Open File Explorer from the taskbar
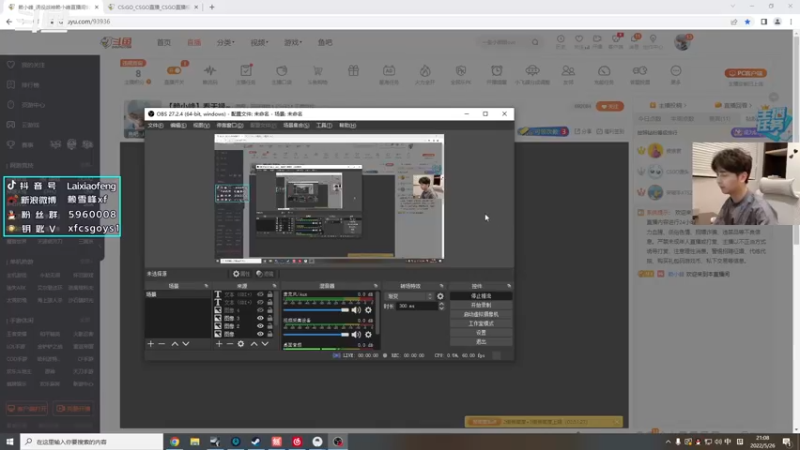Image resolution: width=800 pixels, height=450 pixels. [195, 441]
